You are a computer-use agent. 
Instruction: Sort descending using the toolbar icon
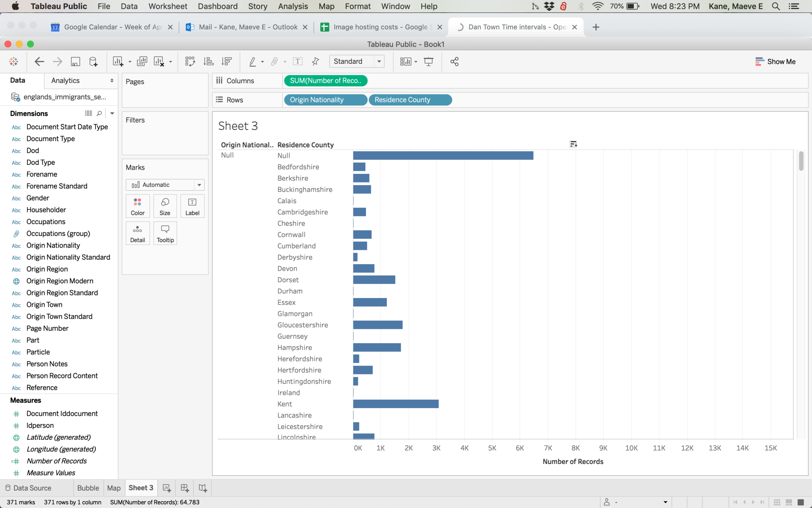click(x=227, y=61)
